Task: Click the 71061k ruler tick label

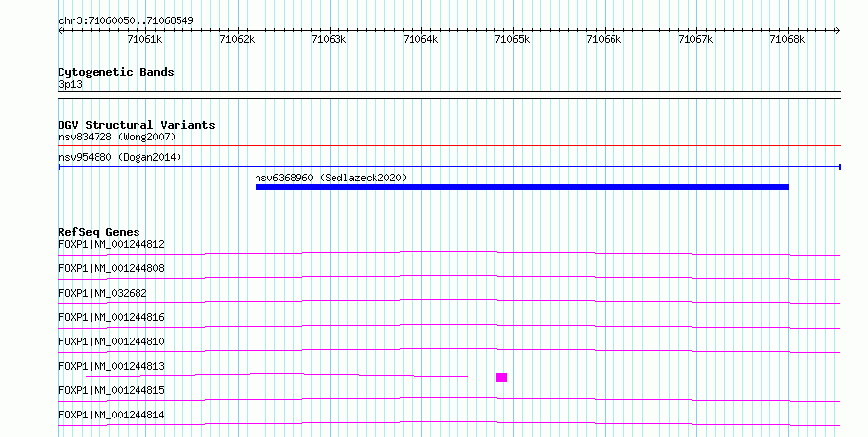Action: [x=144, y=39]
